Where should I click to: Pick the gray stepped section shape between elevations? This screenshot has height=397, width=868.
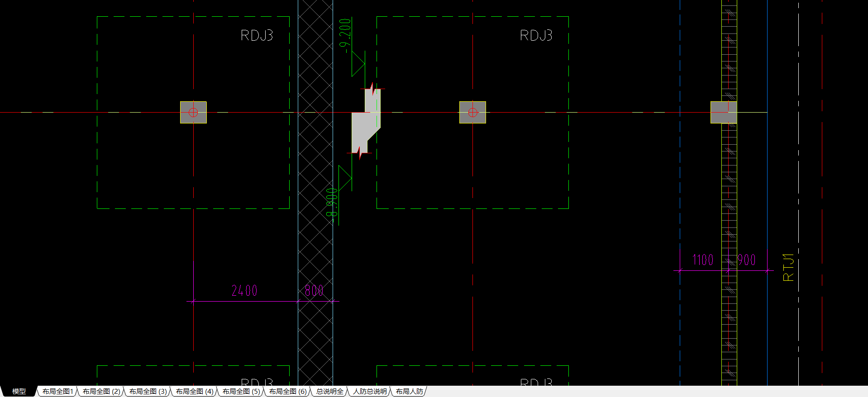366,121
